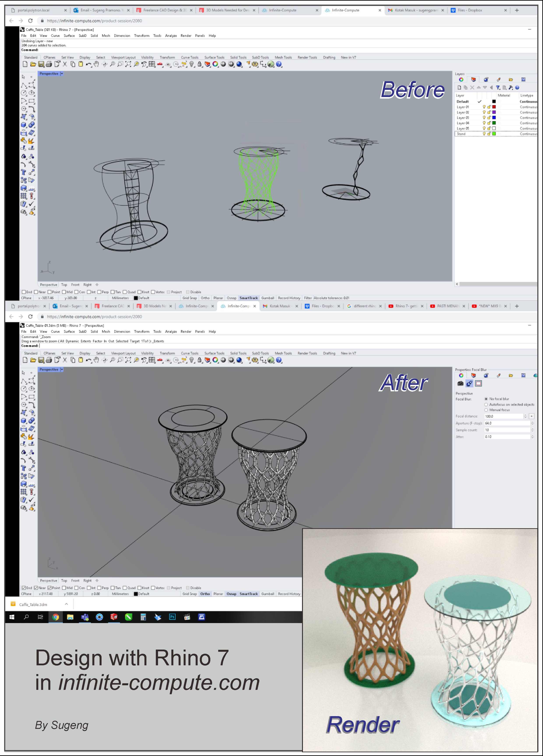Open layer tools hammer icon

[510, 88]
